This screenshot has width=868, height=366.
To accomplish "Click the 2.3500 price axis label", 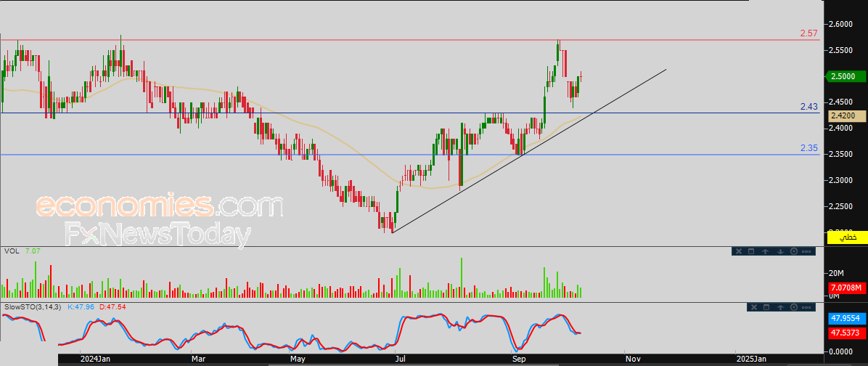I will pyautogui.click(x=841, y=154).
